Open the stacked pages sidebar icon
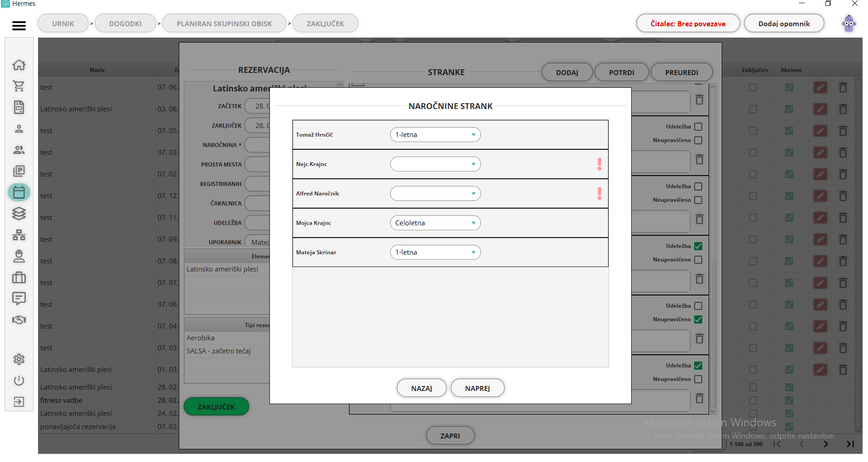Image resolution: width=868 pixels, height=462 pixels. click(x=19, y=171)
